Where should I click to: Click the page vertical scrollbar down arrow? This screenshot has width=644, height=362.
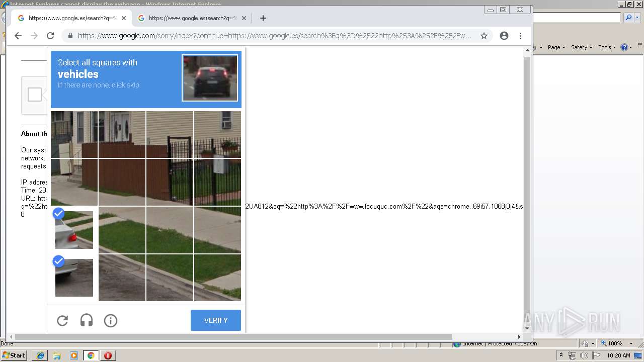tap(527, 328)
